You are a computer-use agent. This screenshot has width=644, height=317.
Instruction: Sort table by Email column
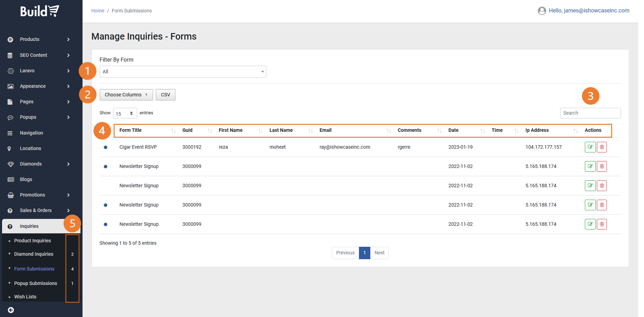(x=325, y=130)
